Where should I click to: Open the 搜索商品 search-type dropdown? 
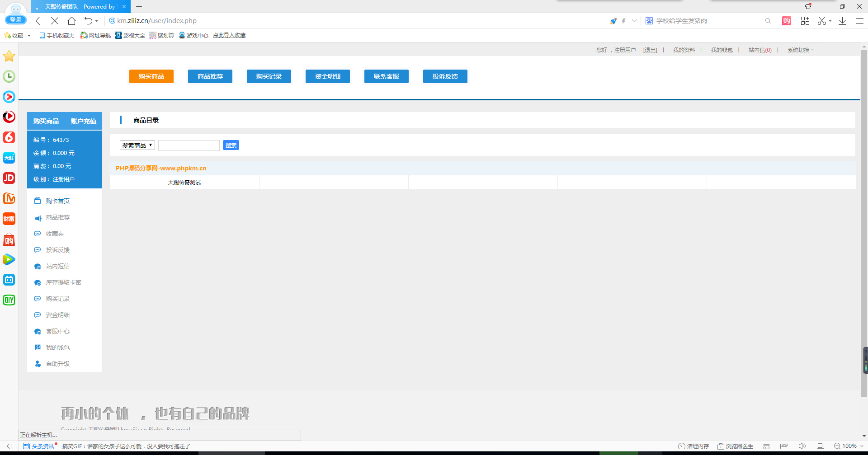[137, 145]
